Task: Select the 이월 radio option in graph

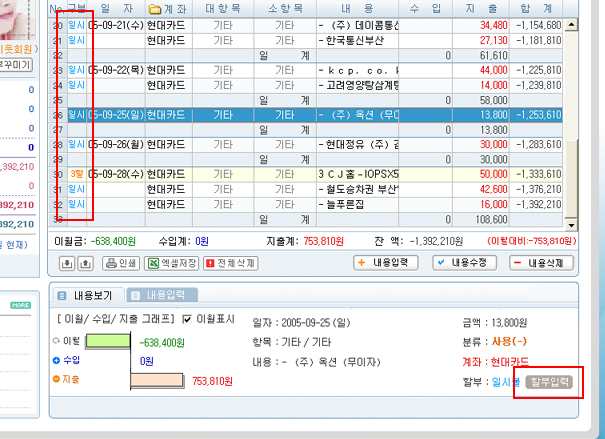Action: pos(55,342)
